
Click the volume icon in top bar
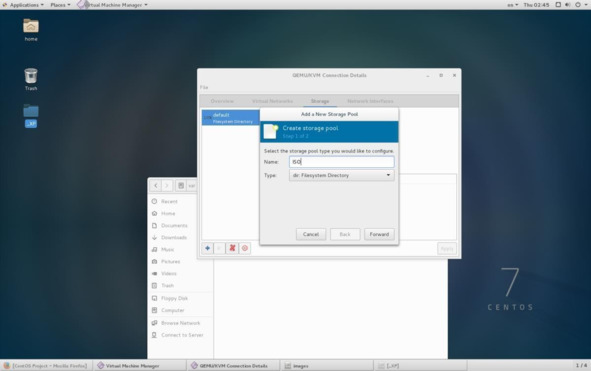[x=568, y=5]
